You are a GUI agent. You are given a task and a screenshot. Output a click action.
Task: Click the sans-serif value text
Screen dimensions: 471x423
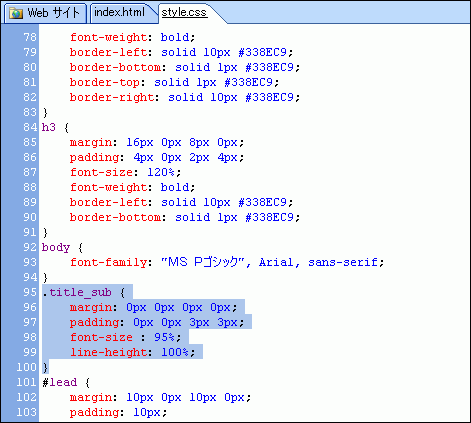343,263
